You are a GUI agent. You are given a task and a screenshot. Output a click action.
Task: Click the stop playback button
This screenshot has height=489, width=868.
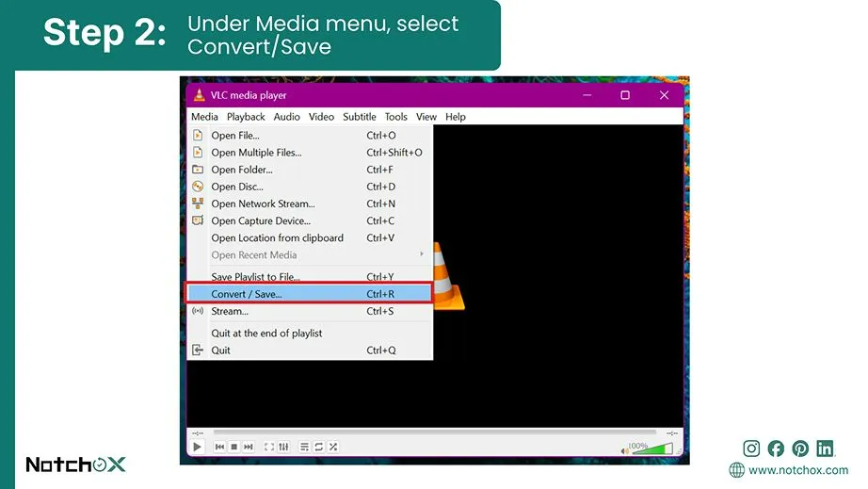point(234,447)
